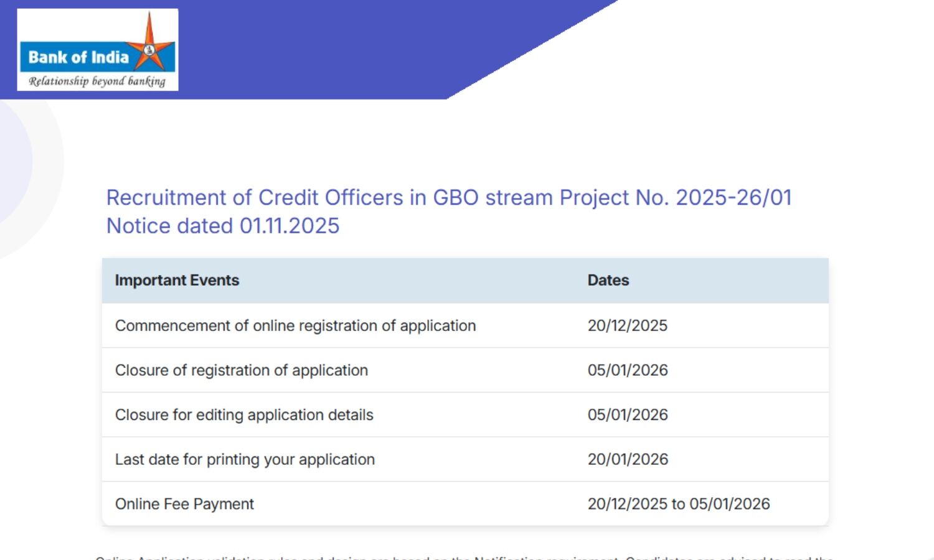Click the date for closure of registration
This screenshot has width=934, height=560.
click(628, 370)
